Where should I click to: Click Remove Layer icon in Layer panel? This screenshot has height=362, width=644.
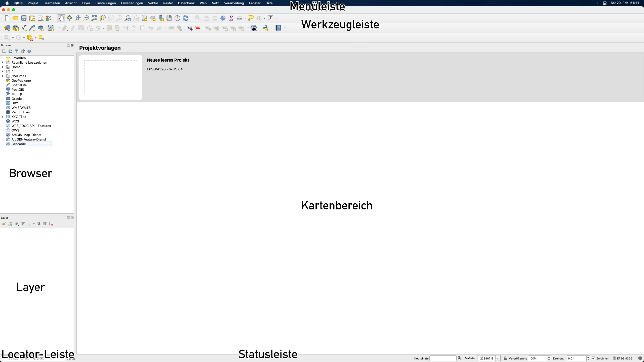click(x=51, y=224)
